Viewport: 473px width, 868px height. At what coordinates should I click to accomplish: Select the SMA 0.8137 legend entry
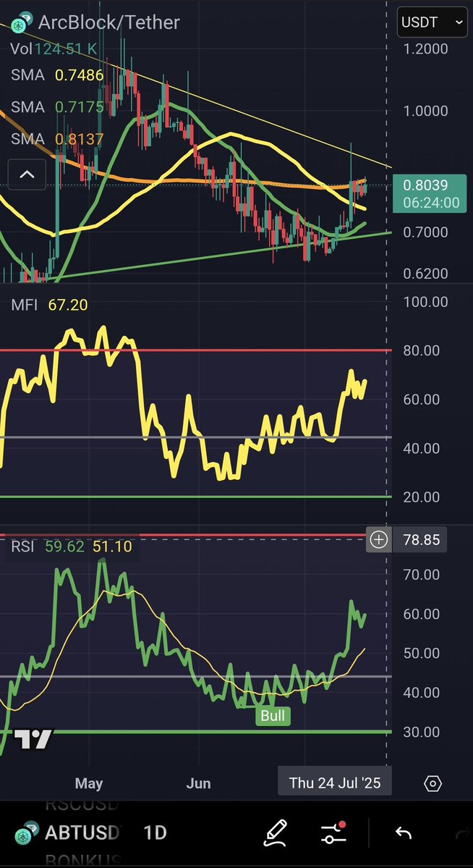click(57, 138)
